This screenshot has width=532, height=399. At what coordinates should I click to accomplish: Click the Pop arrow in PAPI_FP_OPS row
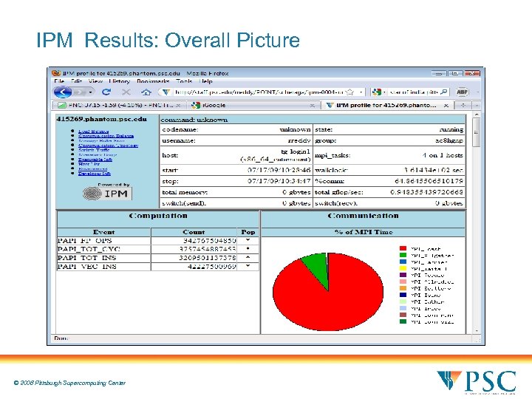(x=248, y=240)
